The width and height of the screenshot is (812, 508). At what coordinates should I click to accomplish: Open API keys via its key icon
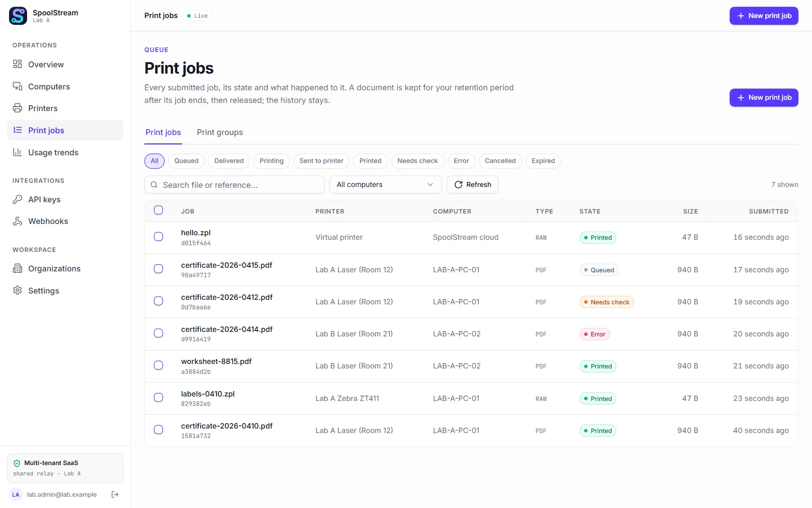18,199
